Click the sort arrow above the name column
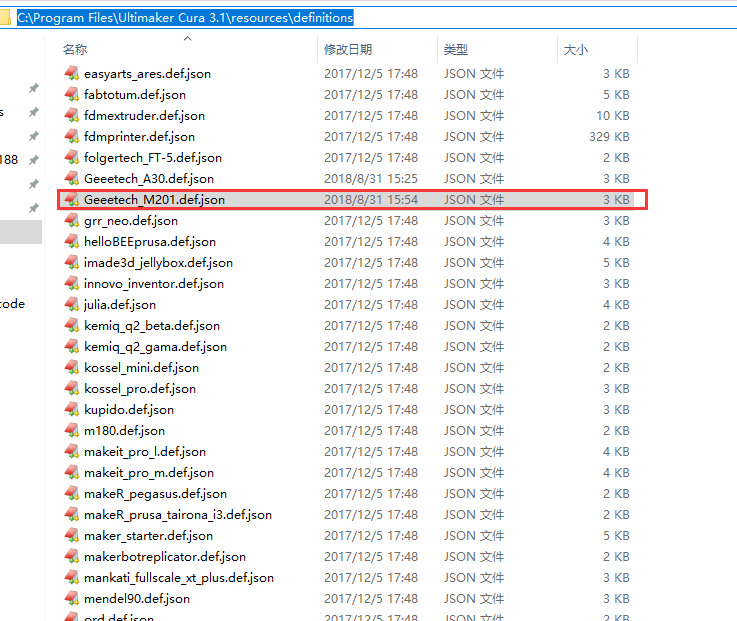This screenshot has height=621, width=737. (188, 39)
